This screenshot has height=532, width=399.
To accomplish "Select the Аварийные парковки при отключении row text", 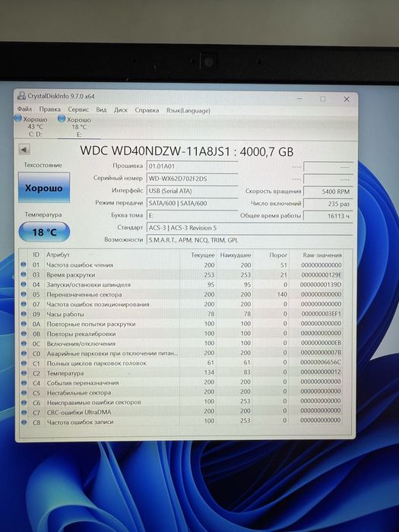I will (x=112, y=353).
